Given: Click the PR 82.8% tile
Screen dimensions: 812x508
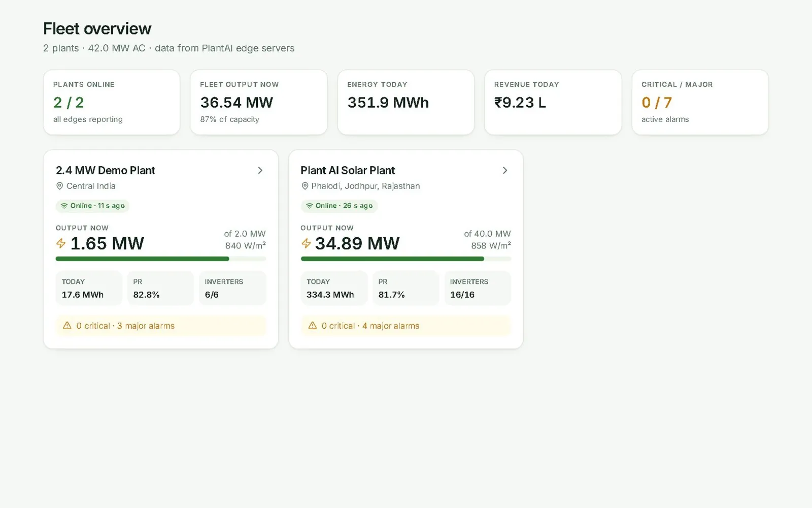Looking at the screenshot, I should [160, 288].
